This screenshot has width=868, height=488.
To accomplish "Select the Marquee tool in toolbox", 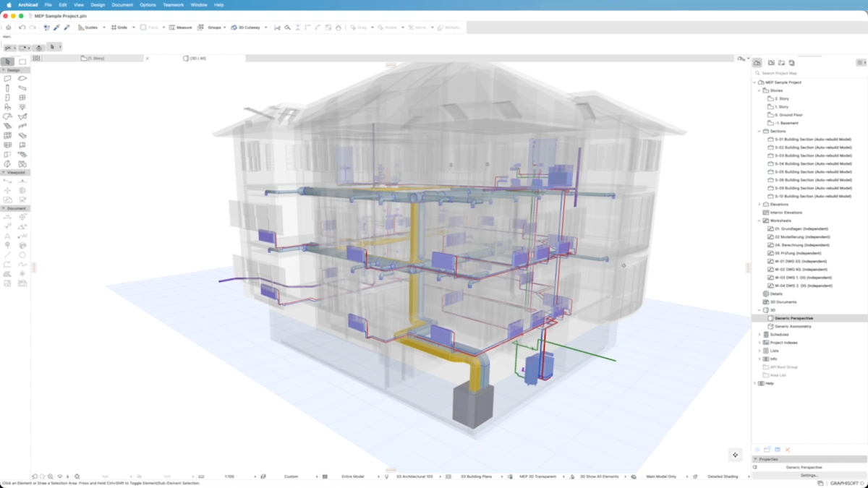I will pos(22,62).
